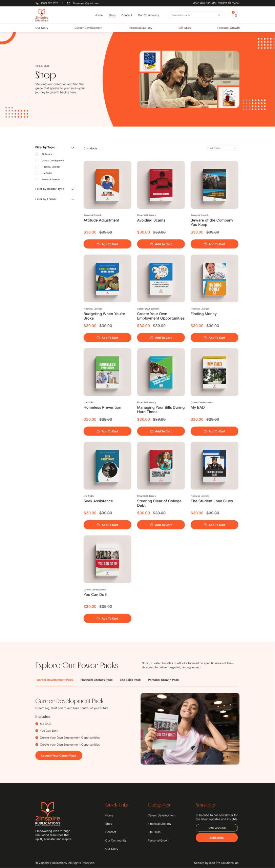Click the 2Inspire logo in footer
Viewport: 275px width, 868px height.
coord(48,813)
